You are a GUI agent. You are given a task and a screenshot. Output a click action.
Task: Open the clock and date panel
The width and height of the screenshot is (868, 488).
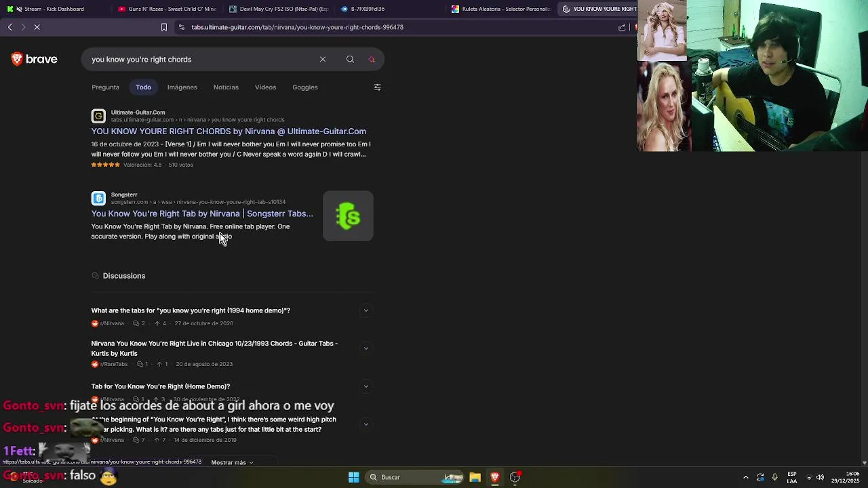(846, 477)
